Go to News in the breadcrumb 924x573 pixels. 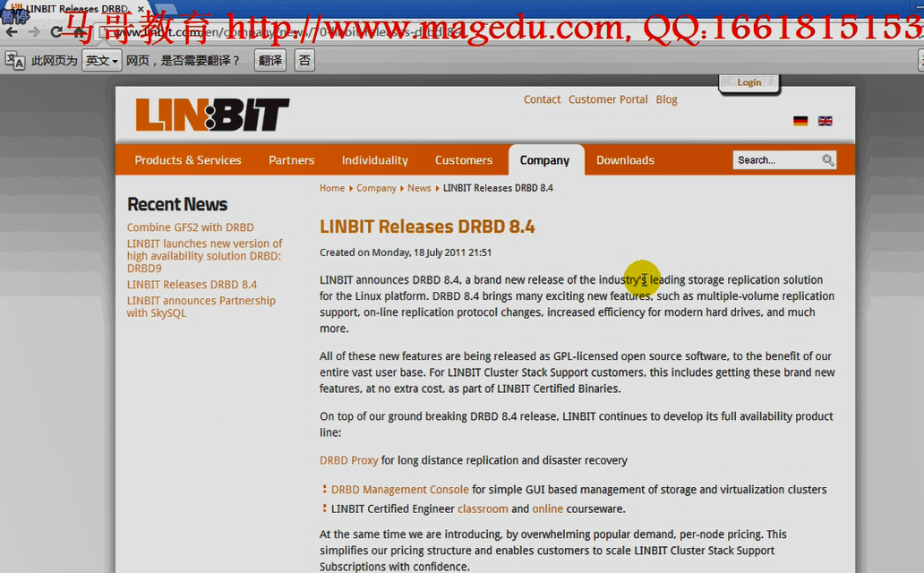tap(419, 188)
